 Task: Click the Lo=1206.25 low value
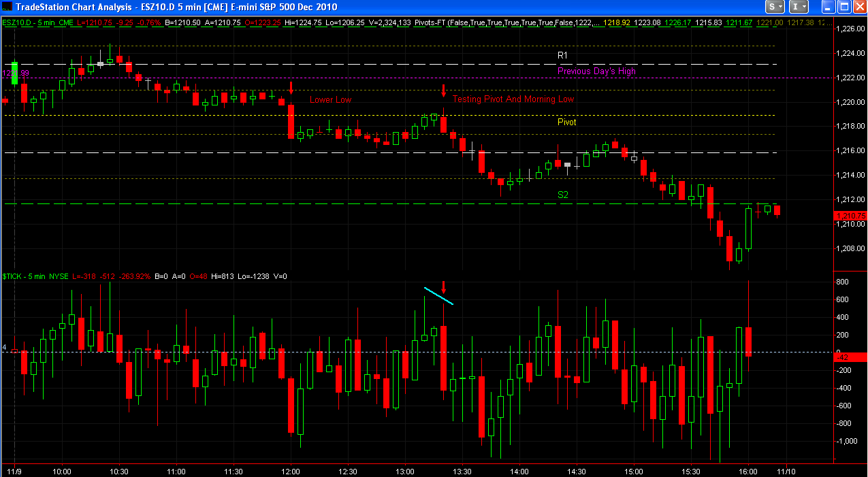(344, 23)
